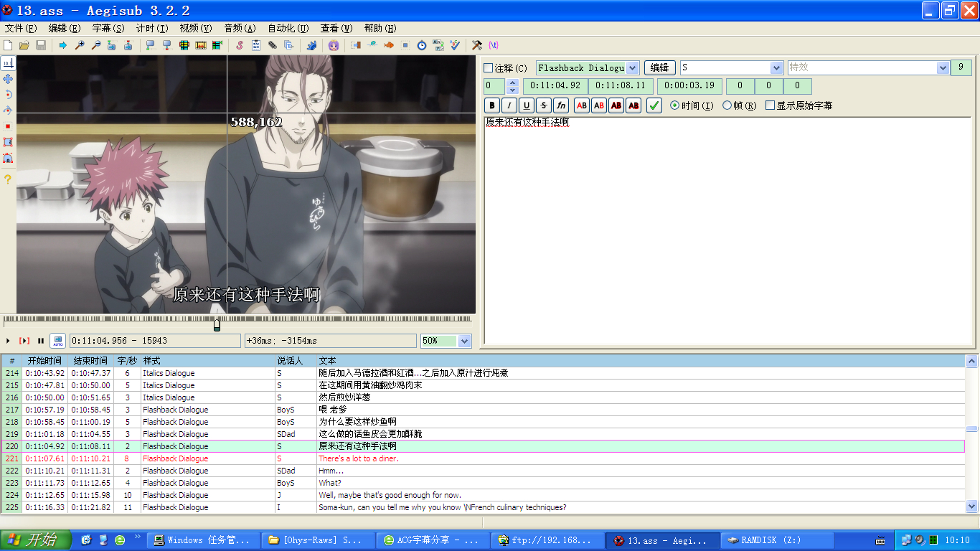Viewport: 980px width, 551px height.
Task: Choose the shadow color AB button
Action: coord(633,105)
